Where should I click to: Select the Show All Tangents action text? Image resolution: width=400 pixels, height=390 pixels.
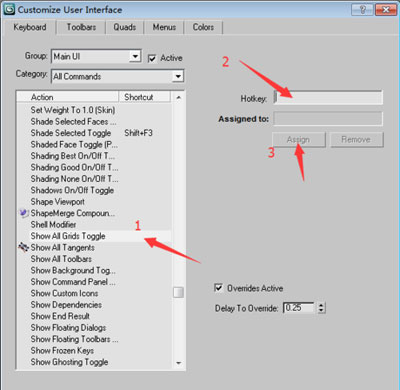click(x=63, y=247)
